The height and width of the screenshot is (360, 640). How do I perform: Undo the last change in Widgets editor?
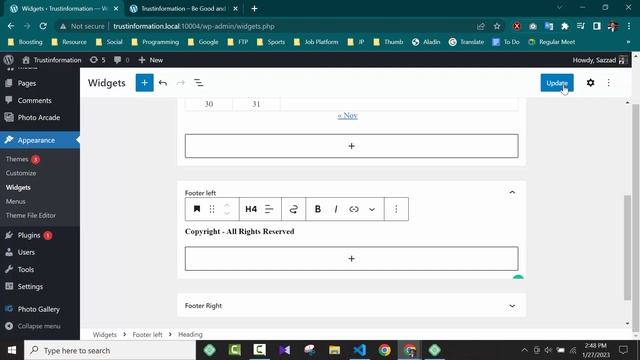click(x=163, y=83)
